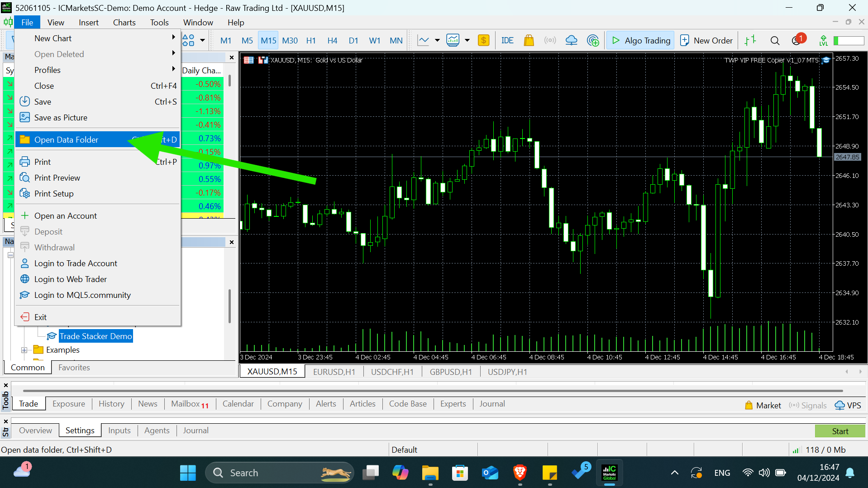868x488 pixels.
Task: Click Exit in the File menu
Action: (97, 317)
